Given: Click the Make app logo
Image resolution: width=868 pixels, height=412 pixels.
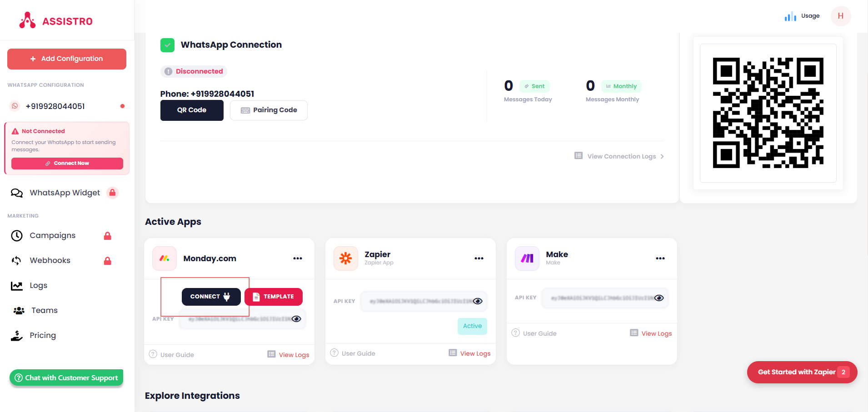Looking at the screenshot, I should point(527,258).
